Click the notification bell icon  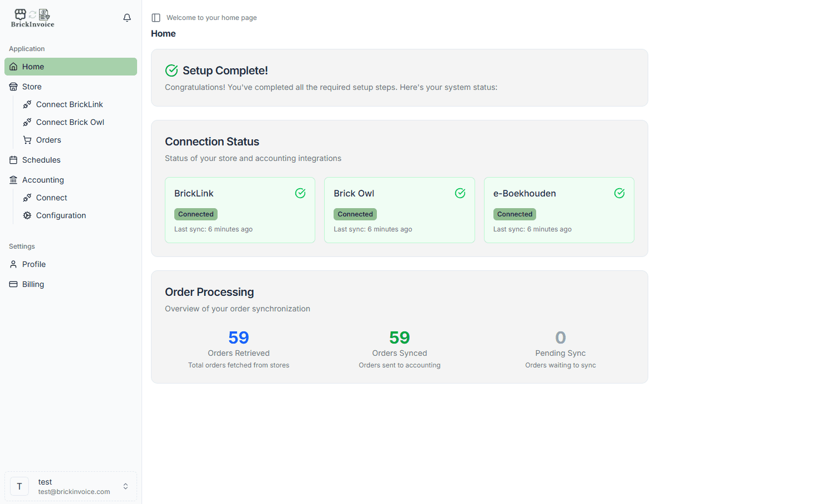click(127, 18)
